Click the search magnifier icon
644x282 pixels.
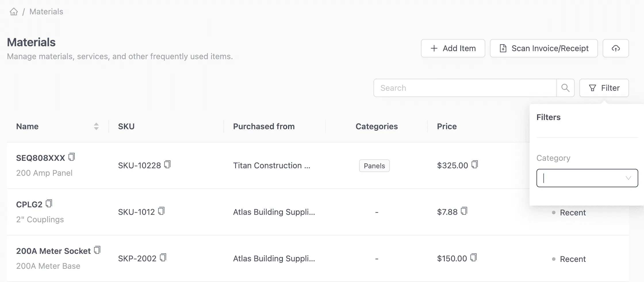click(565, 88)
